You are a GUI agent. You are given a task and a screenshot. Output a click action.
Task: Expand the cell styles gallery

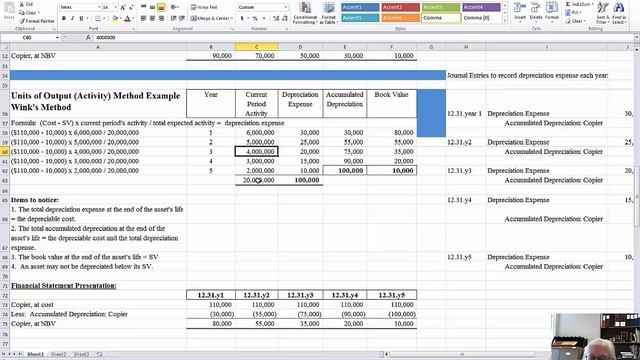505,20
